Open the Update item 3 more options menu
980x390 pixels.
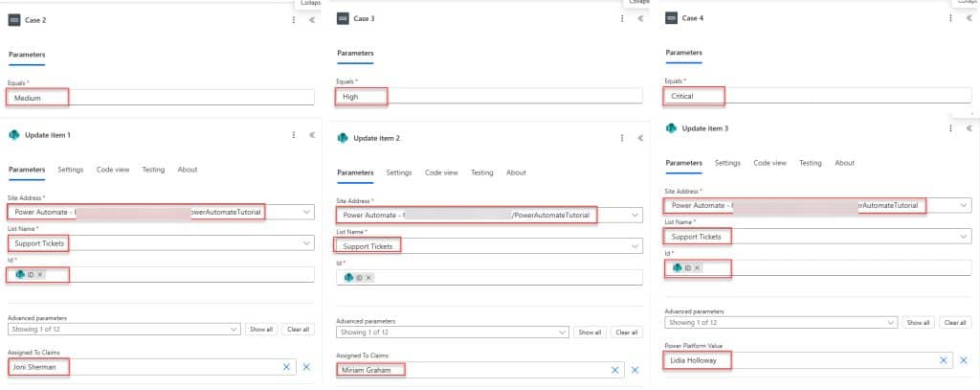(x=950, y=128)
